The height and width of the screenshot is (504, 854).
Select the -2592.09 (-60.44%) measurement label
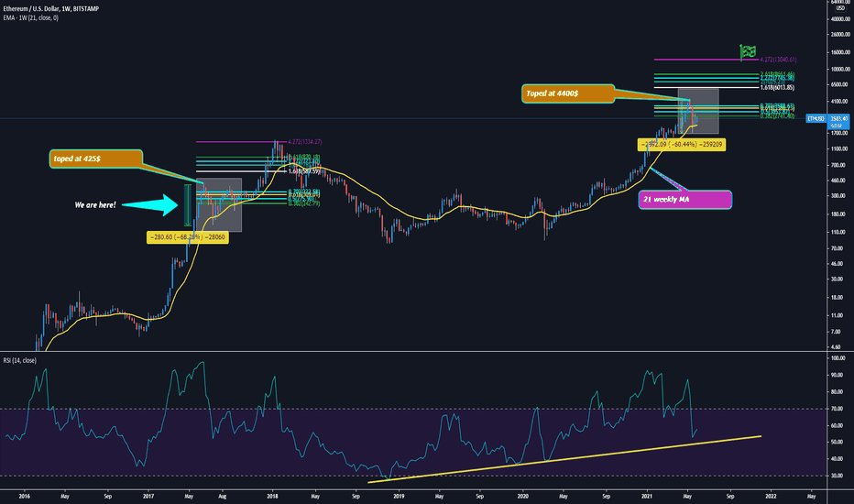(682, 145)
